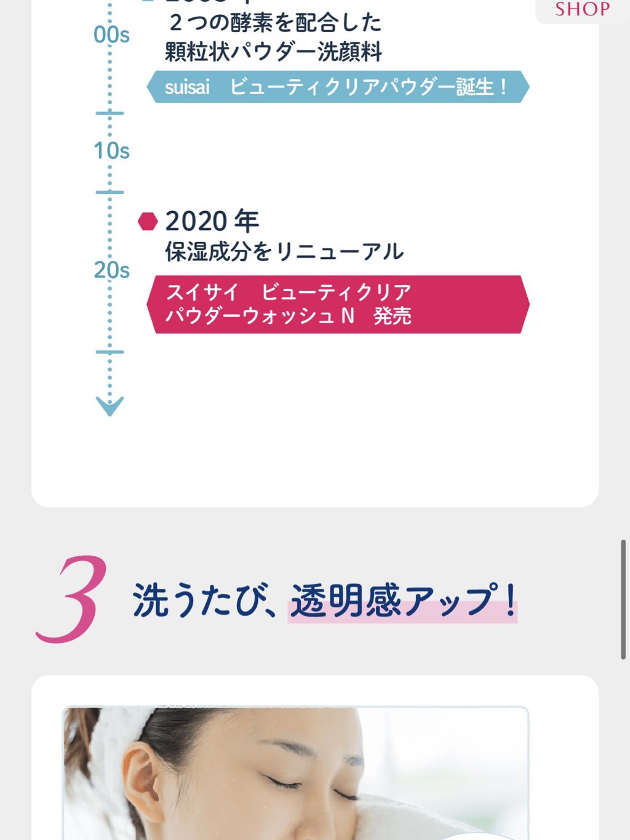The width and height of the screenshot is (630, 840).
Task: Click the pink スイサイ パウダーウォッシュN 発売 banner
Action: pos(337,305)
